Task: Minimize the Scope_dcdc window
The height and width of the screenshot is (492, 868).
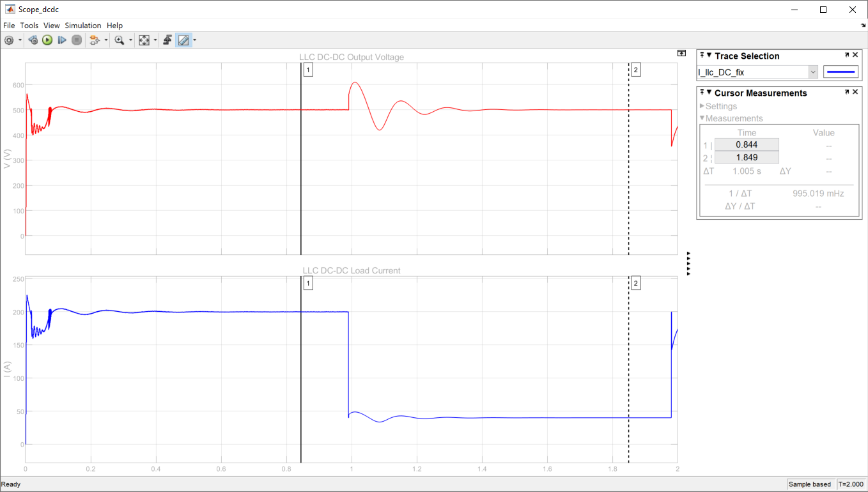Action: coord(794,10)
